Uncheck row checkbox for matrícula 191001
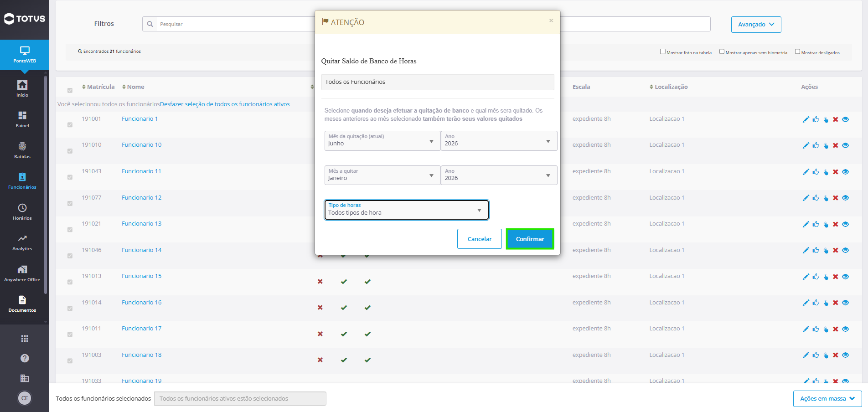This screenshot has width=868, height=412. (70, 124)
